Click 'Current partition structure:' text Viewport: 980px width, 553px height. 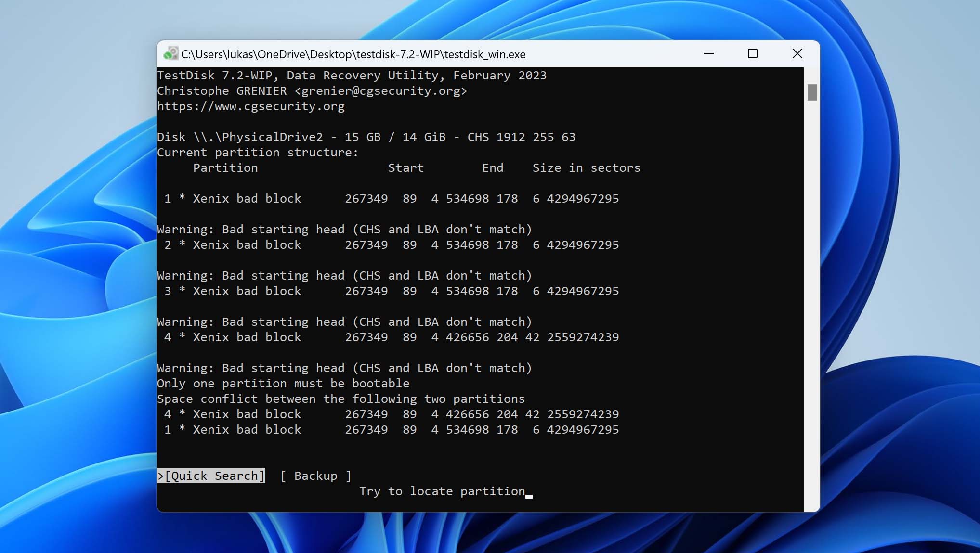pyautogui.click(x=258, y=152)
